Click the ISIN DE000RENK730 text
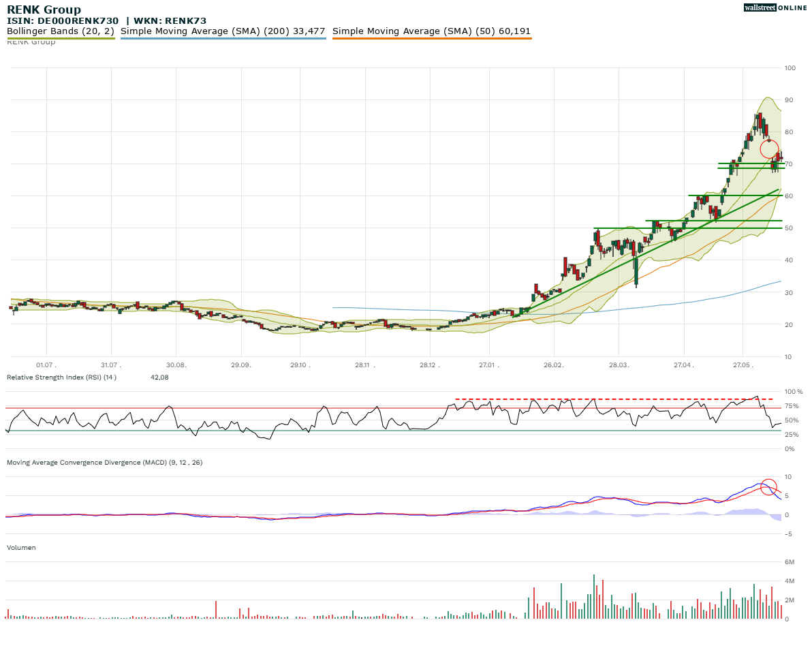The height and width of the screenshot is (665, 812). click(63, 20)
